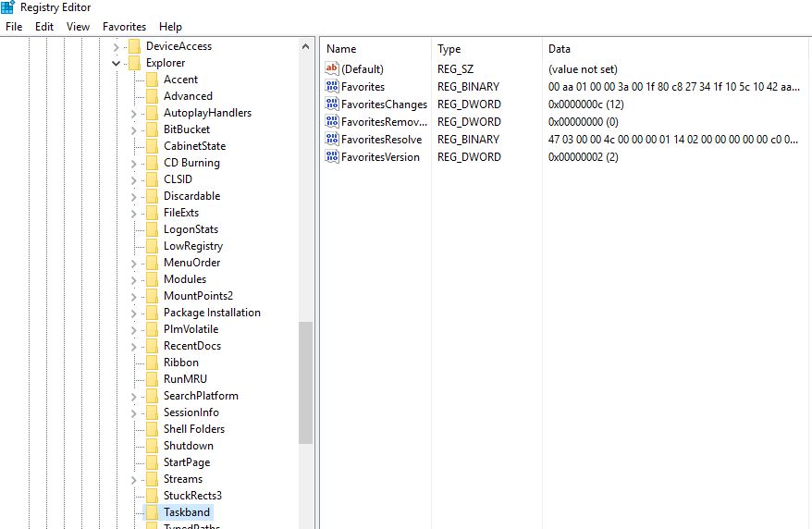The width and height of the screenshot is (812, 529).
Task: Click the Favorites binary value icon
Action: tap(332, 86)
